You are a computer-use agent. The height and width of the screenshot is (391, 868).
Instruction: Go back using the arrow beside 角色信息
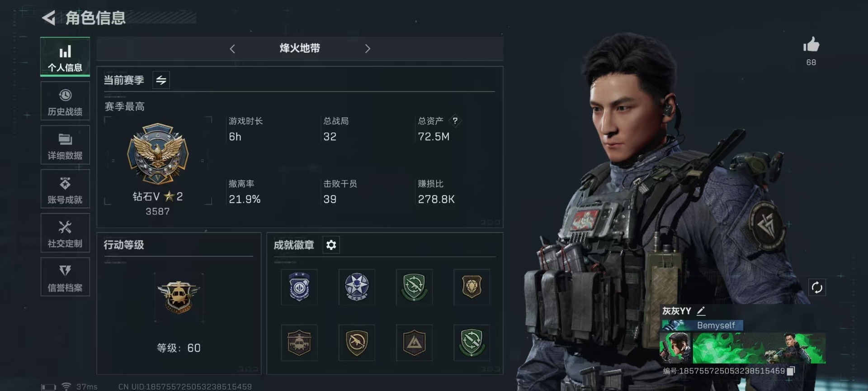click(x=49, y=18)
